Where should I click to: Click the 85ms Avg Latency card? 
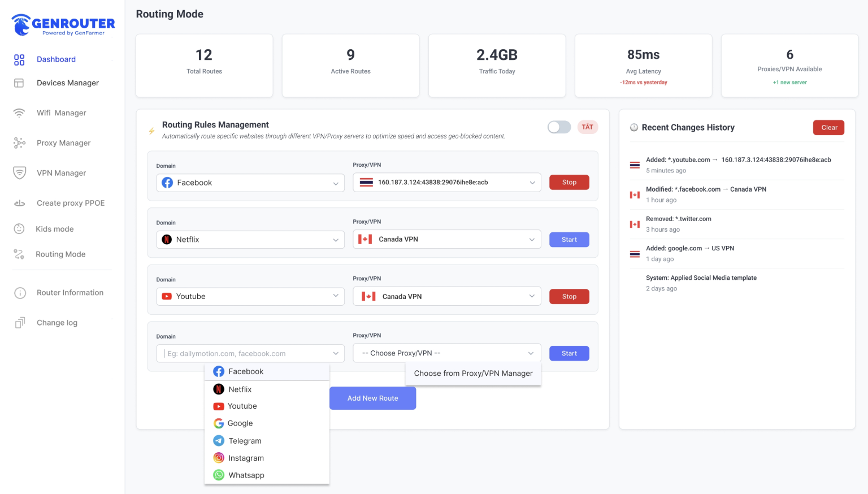[644, 66]
